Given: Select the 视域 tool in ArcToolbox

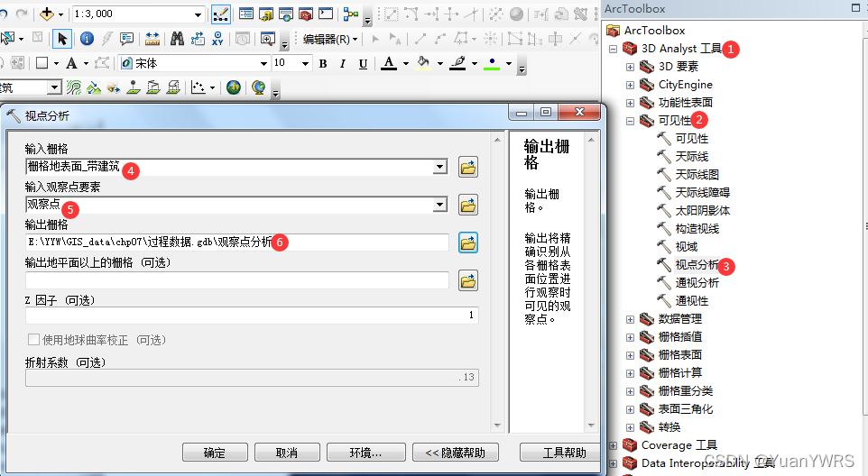Looking at the screenshot, I should click(x=687, y=247).
